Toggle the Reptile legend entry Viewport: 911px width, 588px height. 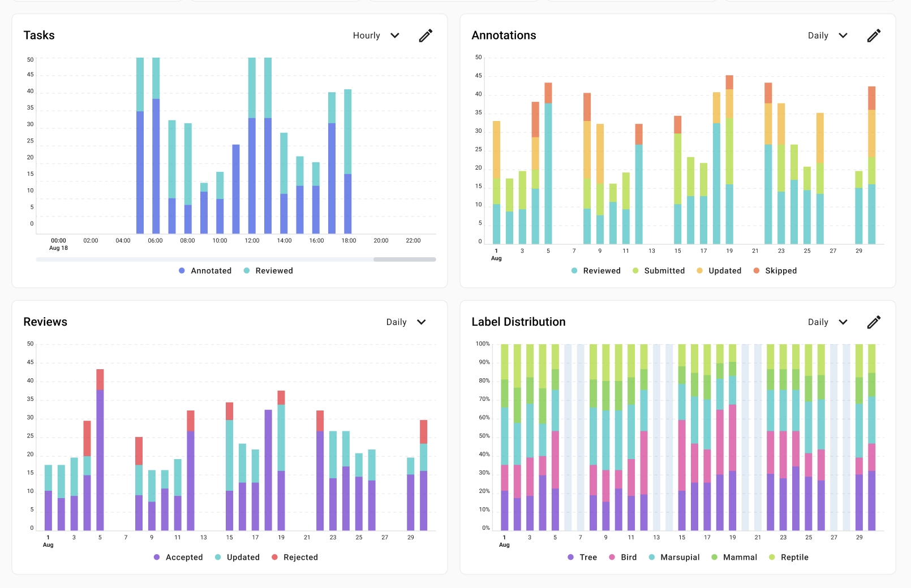click(789, 557)
